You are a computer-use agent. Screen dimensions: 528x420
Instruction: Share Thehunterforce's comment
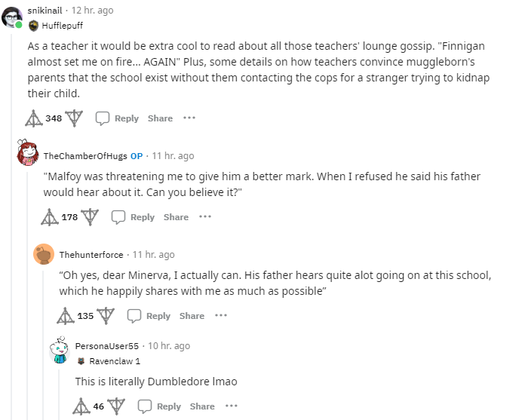(x=192, y=316)
